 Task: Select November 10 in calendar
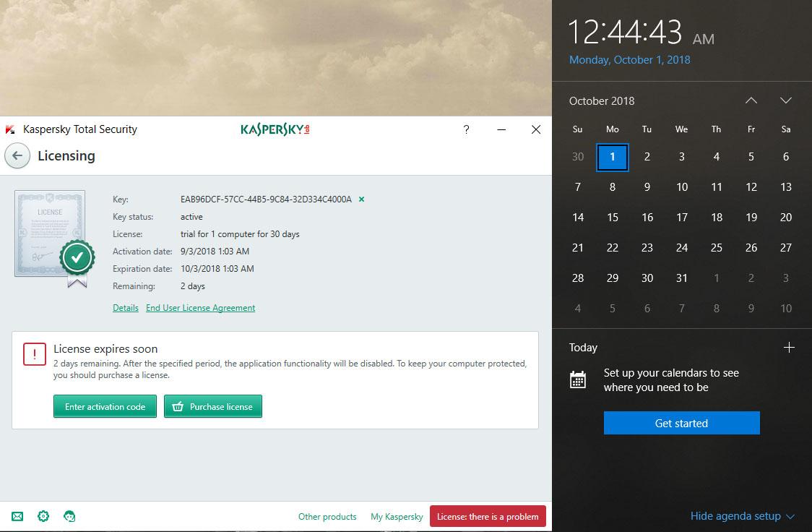785,309
